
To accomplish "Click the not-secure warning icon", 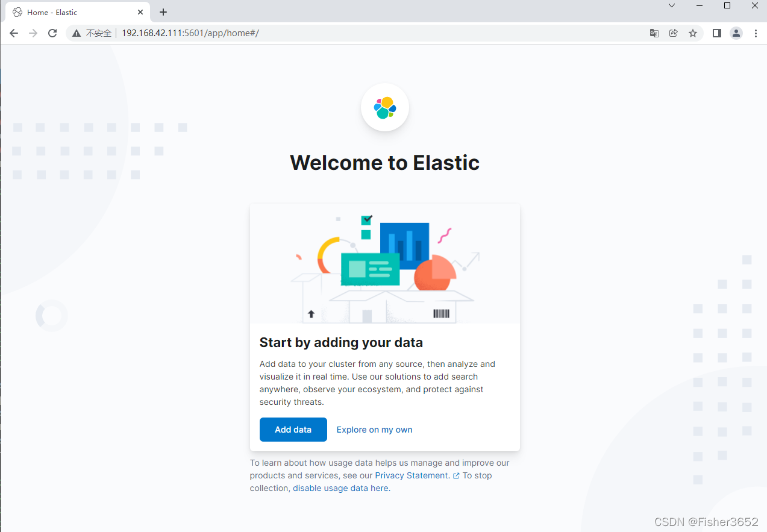I will (77, 33).
